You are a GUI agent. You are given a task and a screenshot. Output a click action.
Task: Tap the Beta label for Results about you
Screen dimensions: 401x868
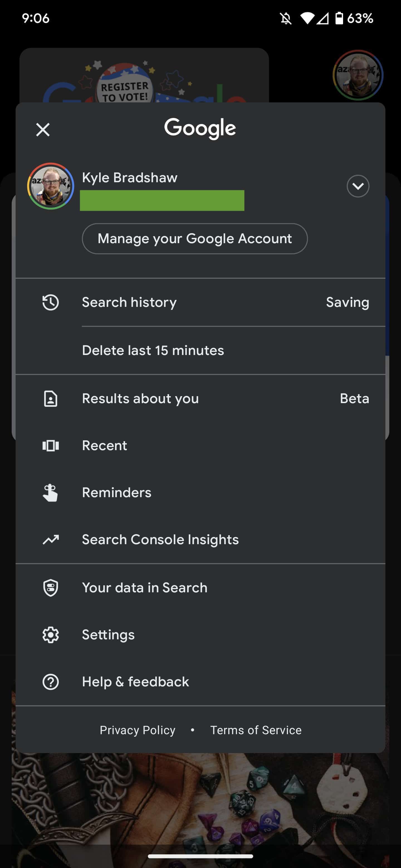[x=354, y=399]
